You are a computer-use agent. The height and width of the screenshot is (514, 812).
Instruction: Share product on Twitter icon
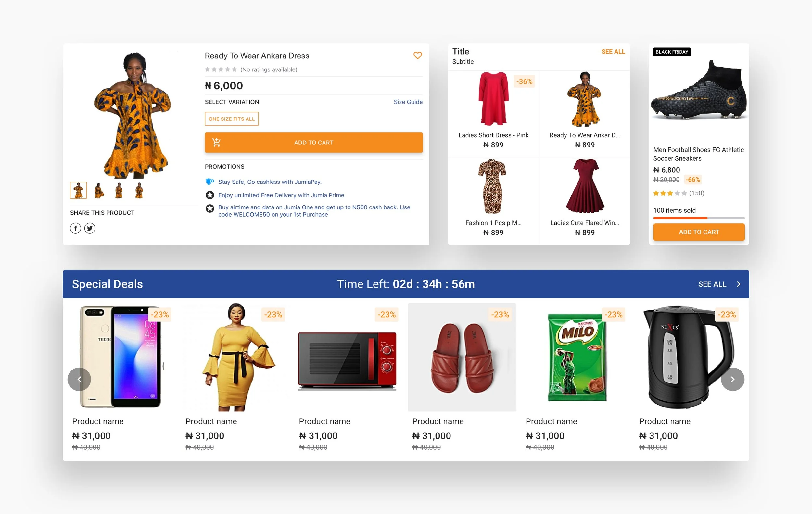(90, 228)
